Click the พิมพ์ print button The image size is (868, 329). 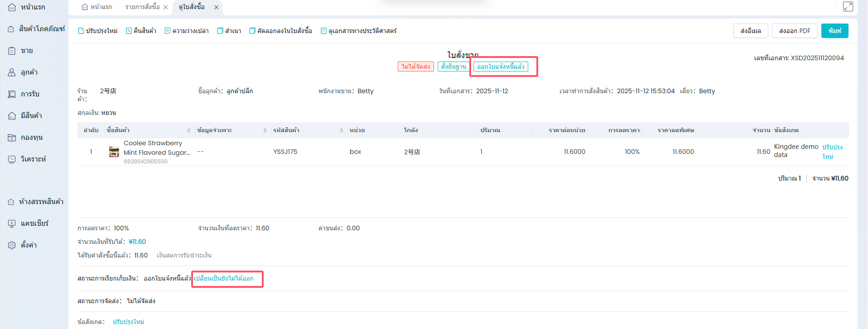(834, 31)
